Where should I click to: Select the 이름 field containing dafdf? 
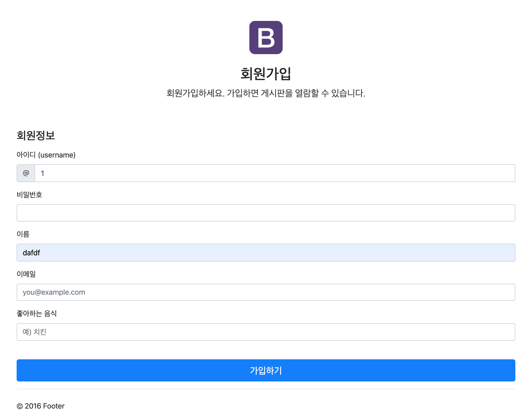pos(266,253)
